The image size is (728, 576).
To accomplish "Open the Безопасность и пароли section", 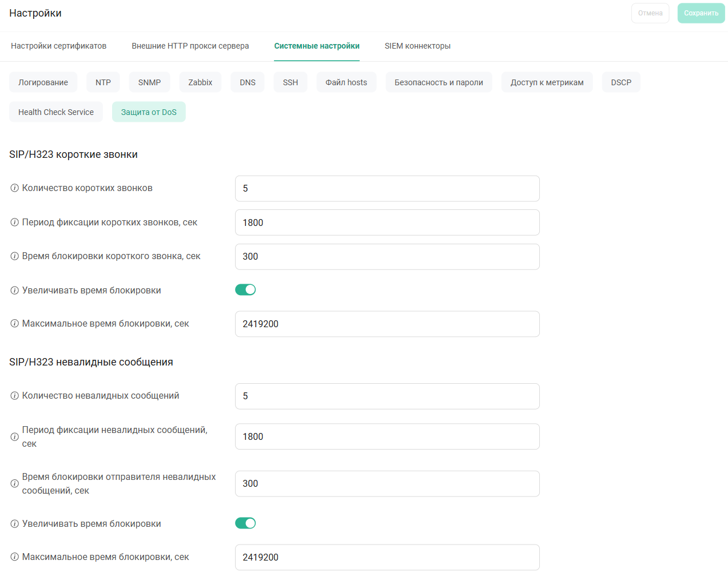I will (x=439, y=82).
